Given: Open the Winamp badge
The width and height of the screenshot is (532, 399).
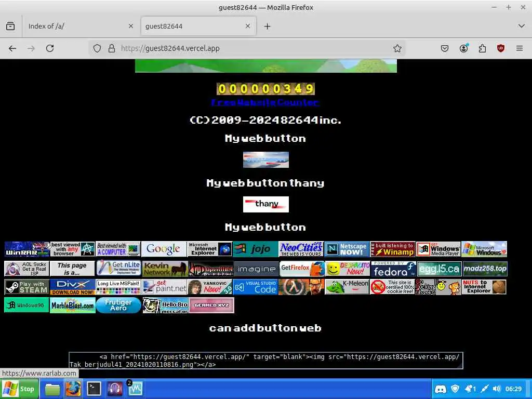Looking at the screenshot, I should click(393, 249).
